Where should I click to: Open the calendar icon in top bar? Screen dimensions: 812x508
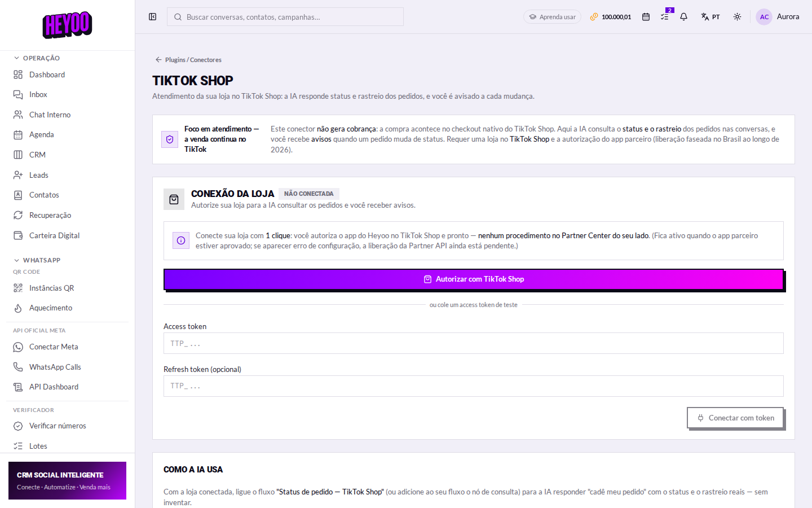(x=646, y=17)
